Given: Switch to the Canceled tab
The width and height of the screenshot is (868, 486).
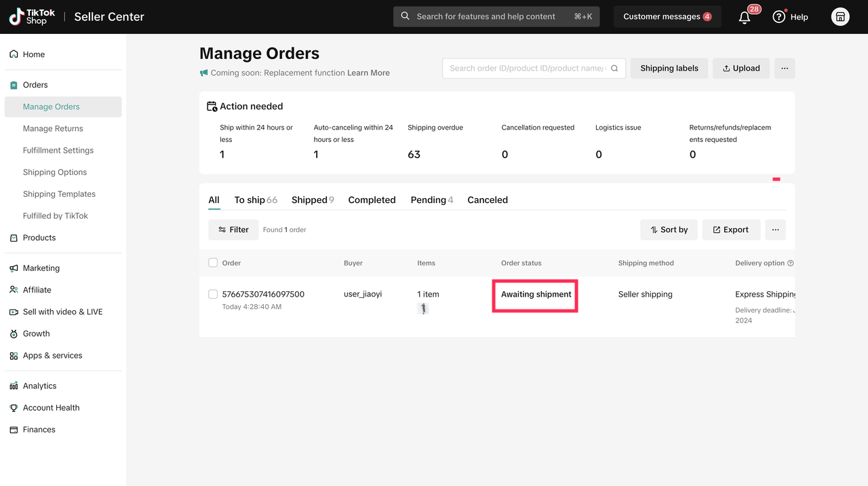Looking at the screenshot, I should point(487,200).
